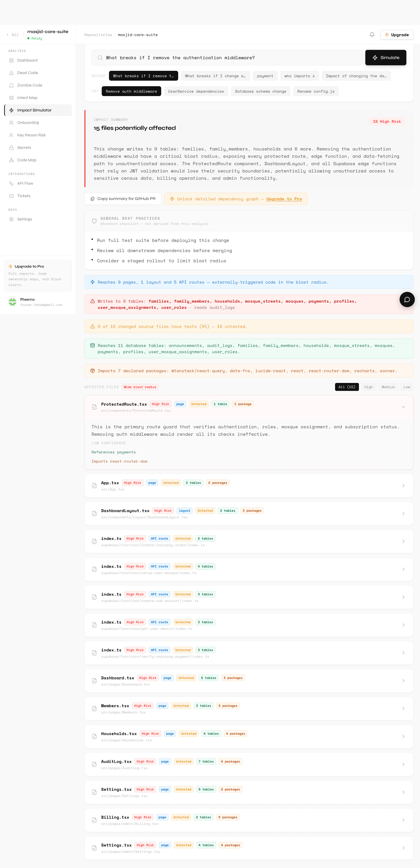
Task: Expand the setup-user-mosque index.ts card
Action: (404, 569)
